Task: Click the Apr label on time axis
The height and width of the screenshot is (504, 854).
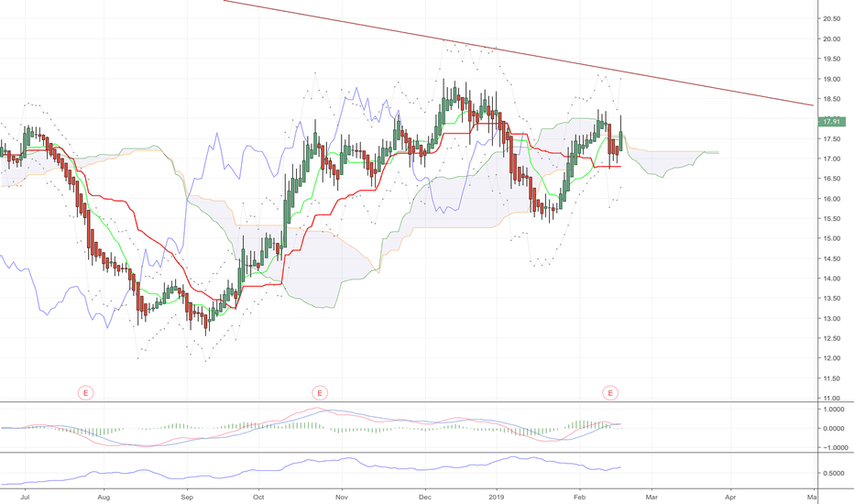Action: pos(729,497)
